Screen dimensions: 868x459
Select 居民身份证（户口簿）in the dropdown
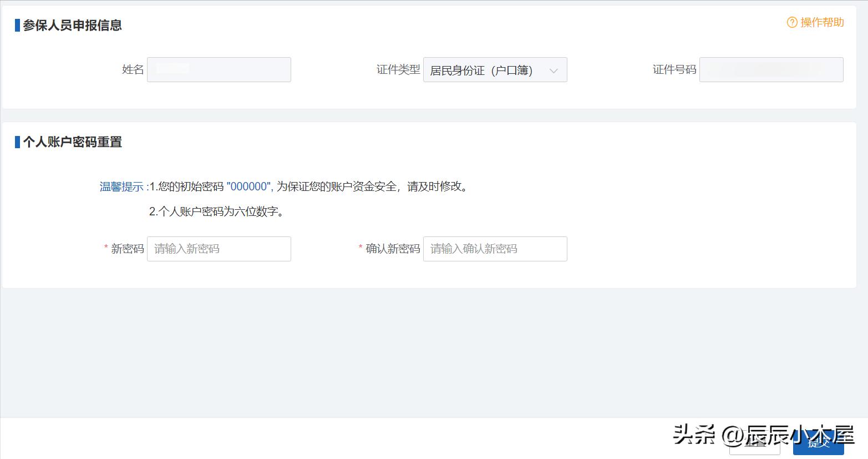pos(483,70)
